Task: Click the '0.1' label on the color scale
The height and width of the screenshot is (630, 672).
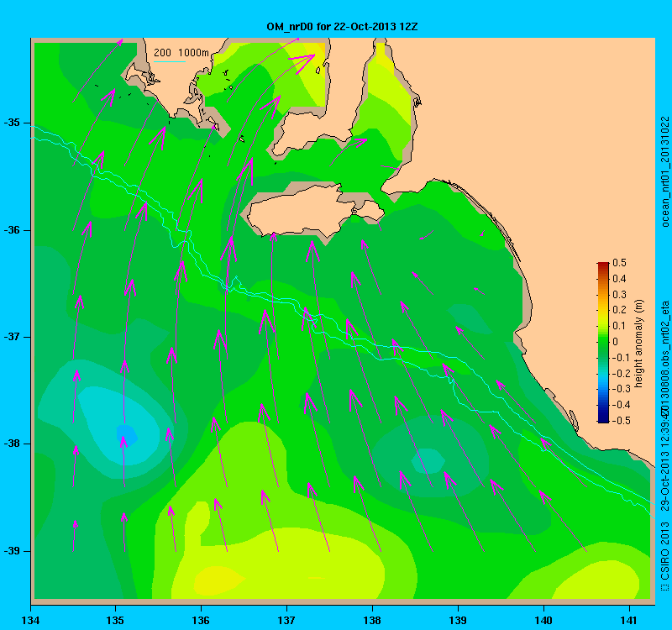Action: (619, 326)
